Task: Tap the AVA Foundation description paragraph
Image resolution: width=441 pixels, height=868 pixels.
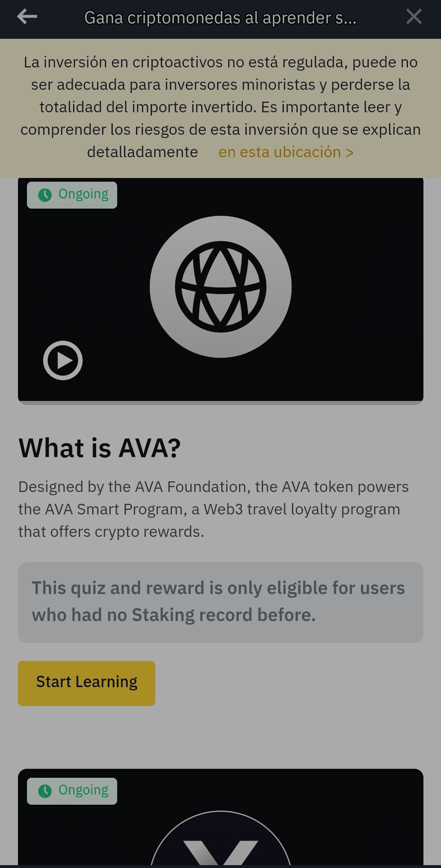Action: click(213, 509)
